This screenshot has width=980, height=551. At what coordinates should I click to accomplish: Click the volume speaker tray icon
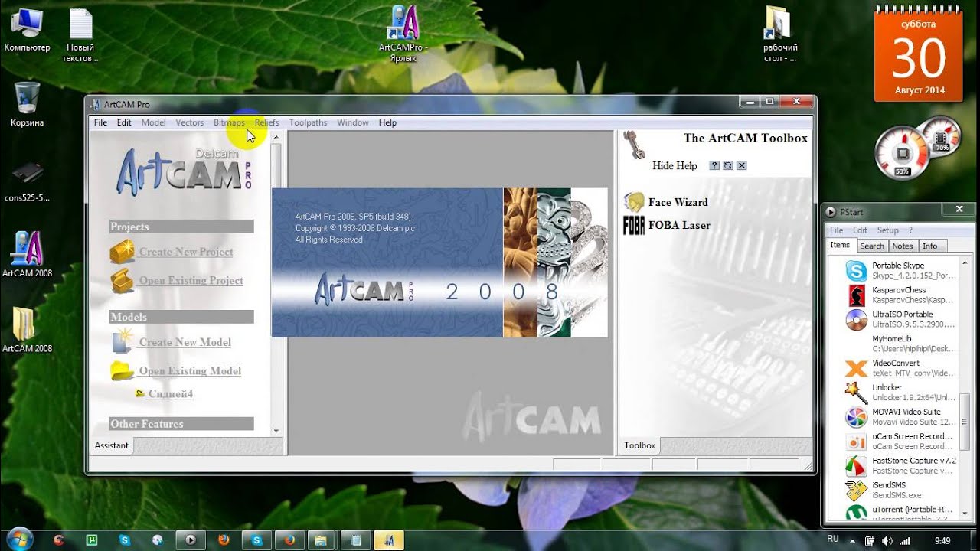(x=887, y=540)
